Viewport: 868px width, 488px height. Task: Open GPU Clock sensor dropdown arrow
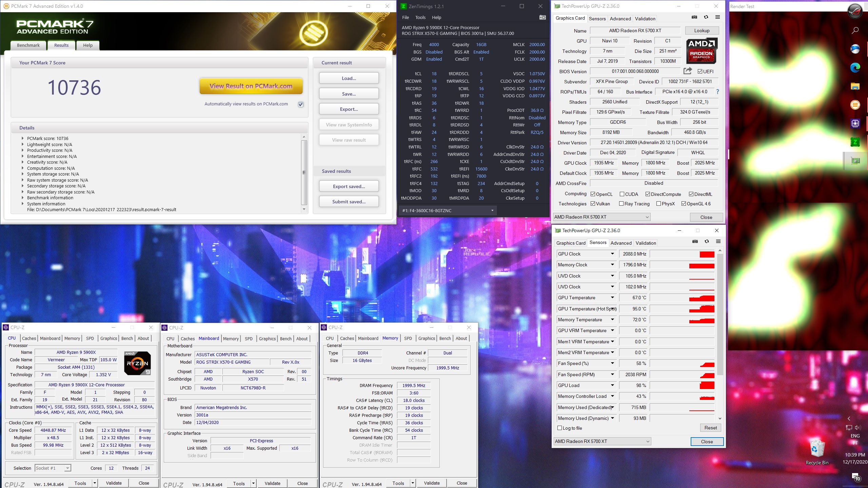coord(612,253)
